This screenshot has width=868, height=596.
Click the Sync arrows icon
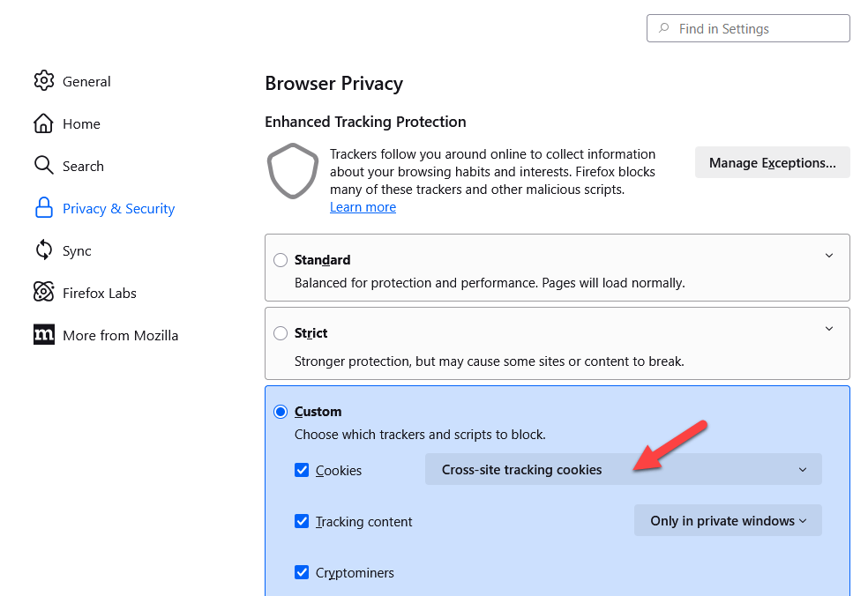44,250
